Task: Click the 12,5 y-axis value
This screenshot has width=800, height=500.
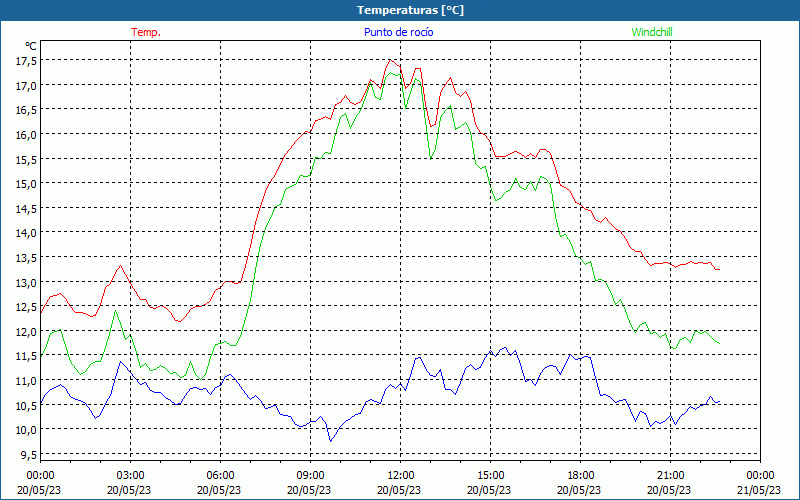Action: click(x=27, y=307)
